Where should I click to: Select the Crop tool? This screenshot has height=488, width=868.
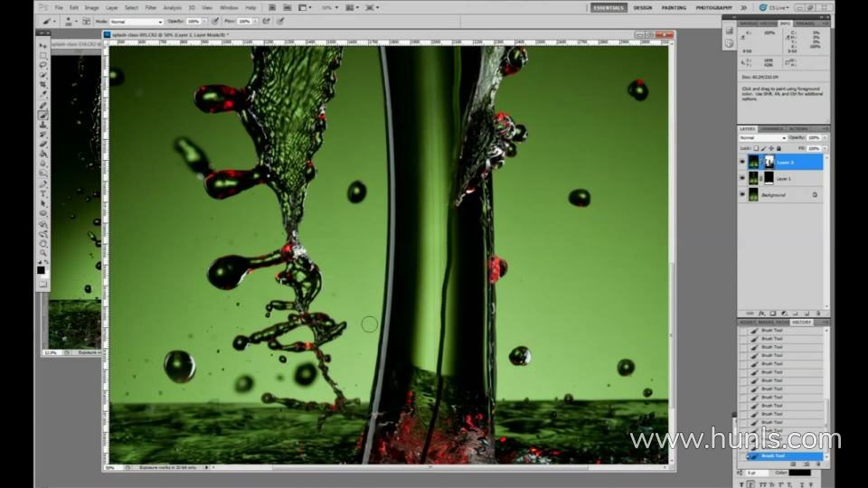(43, 85)
